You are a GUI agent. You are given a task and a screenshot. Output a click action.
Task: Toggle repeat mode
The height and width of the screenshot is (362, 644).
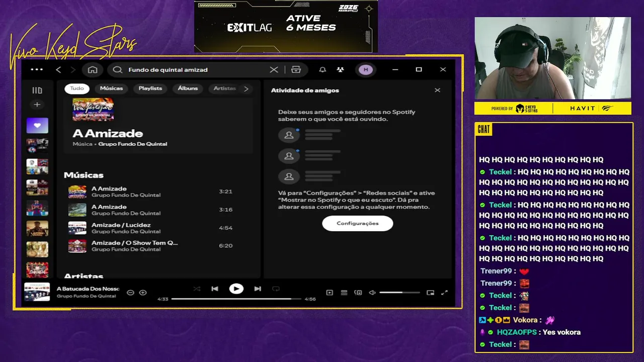pos(276,289)
